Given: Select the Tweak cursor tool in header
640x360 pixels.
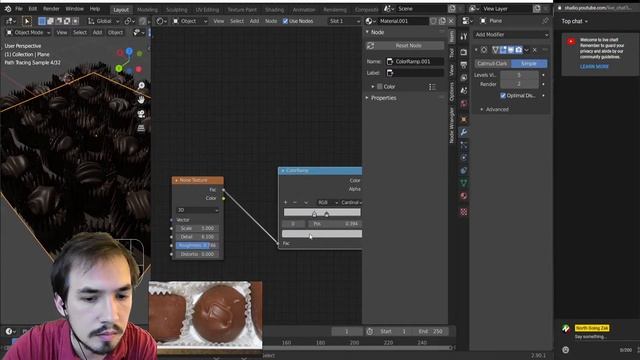Looking at the screenshot, I should point(27,21).
